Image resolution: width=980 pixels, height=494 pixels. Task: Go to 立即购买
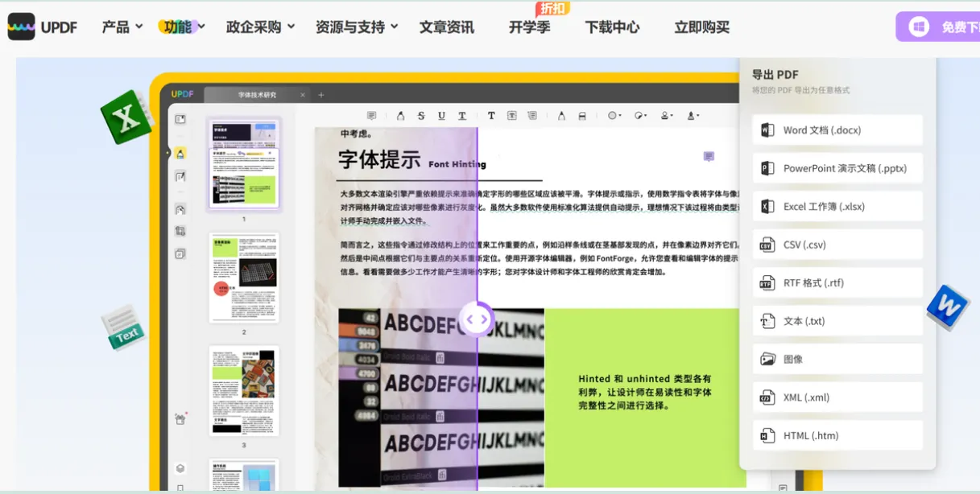tap(701, 27)
